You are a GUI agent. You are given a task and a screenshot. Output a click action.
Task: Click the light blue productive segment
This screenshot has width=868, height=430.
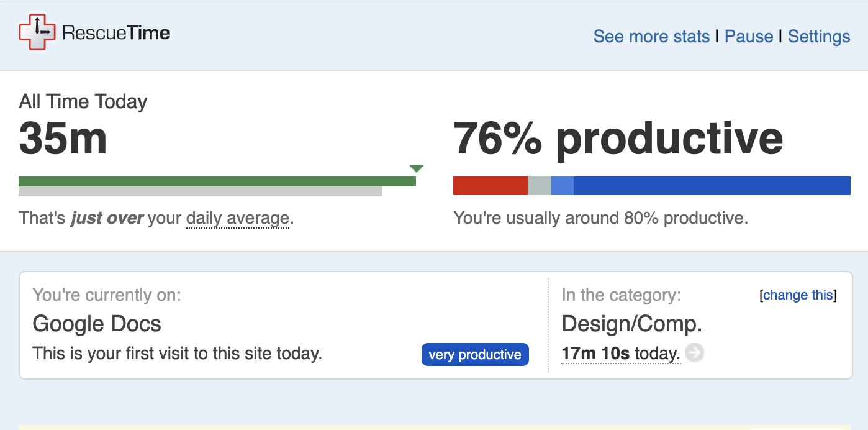point(563,186)
